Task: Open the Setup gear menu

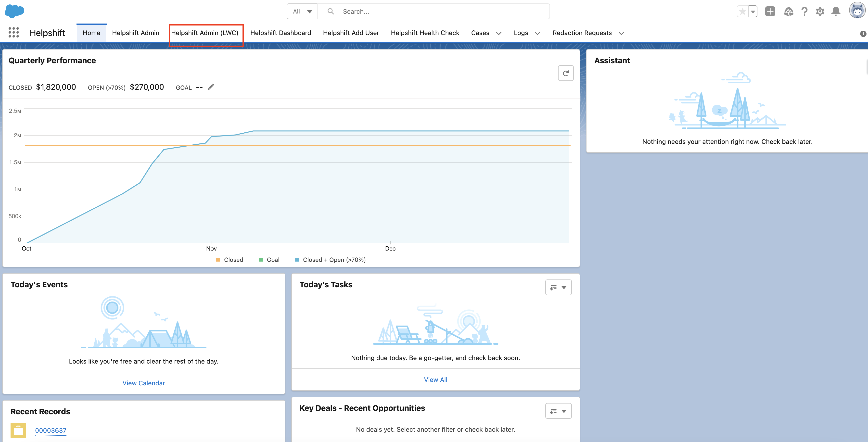Action: [x=820, y=12]
